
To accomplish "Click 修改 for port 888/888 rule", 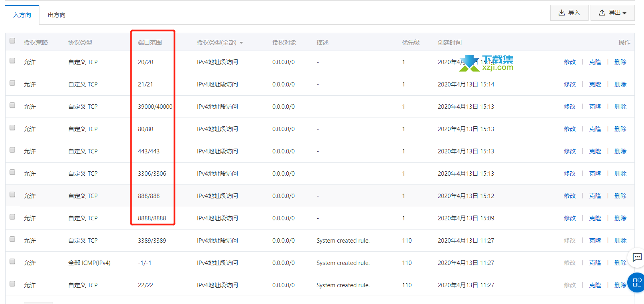I will point(570,196).
